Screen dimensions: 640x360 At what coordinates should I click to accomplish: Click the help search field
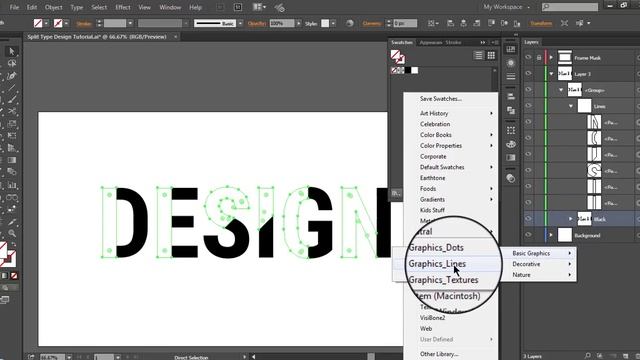[570, 7]
